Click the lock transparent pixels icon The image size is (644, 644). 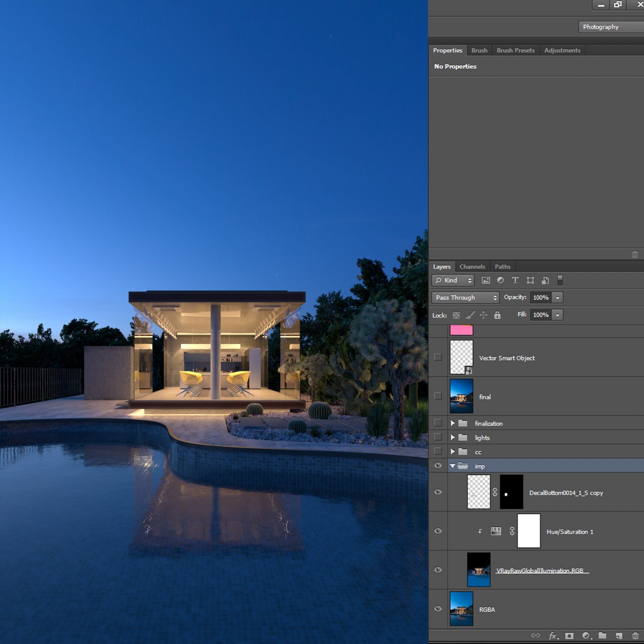point(456,315)
